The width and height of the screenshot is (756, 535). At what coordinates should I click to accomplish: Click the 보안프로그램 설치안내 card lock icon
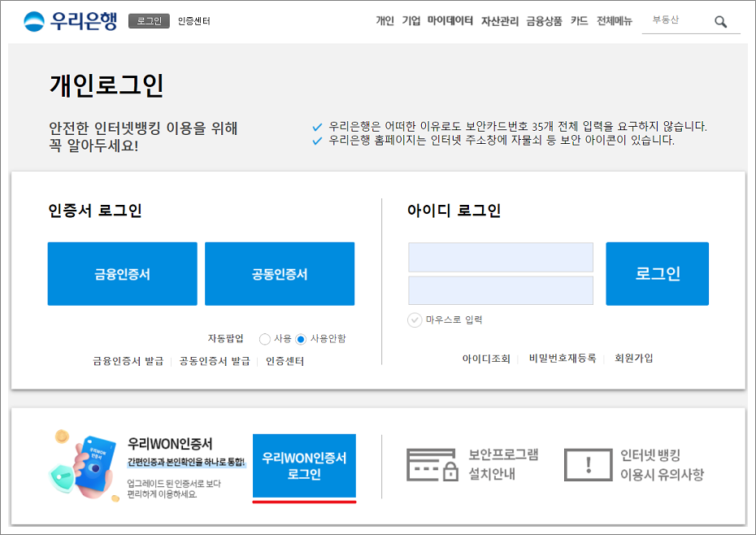click(x=432, y=464)
